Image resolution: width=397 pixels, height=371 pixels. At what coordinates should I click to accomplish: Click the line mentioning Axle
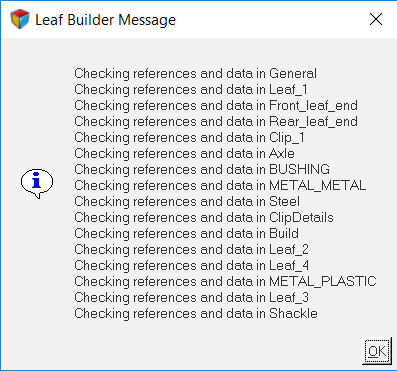(x=184, y=153)
